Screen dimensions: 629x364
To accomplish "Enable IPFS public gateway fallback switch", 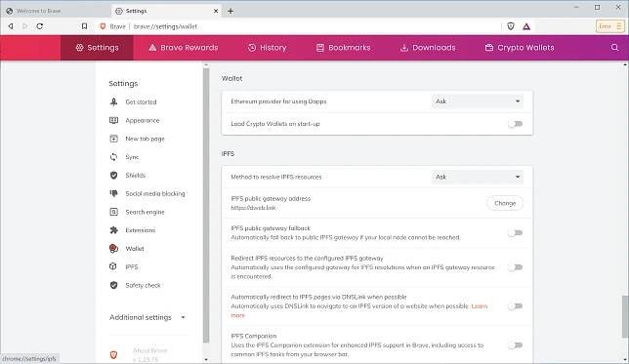I will click(x=516, y=233).
